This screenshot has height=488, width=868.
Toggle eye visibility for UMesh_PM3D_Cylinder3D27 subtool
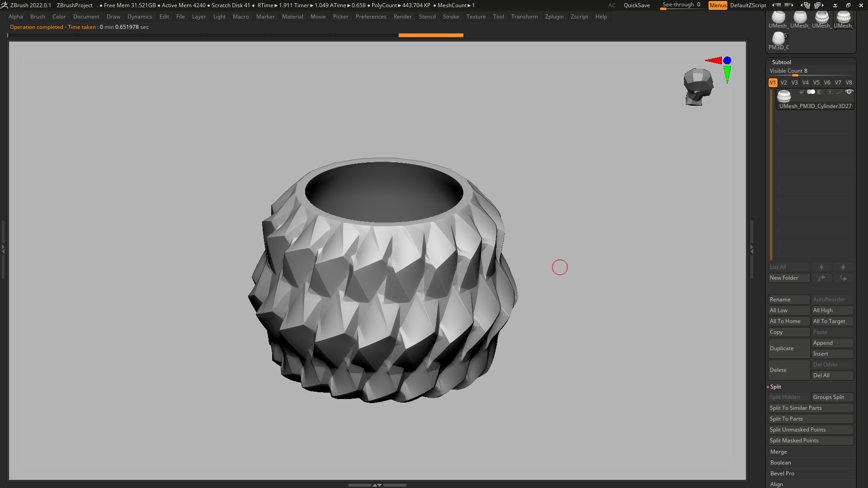click(x=849, y=92)
